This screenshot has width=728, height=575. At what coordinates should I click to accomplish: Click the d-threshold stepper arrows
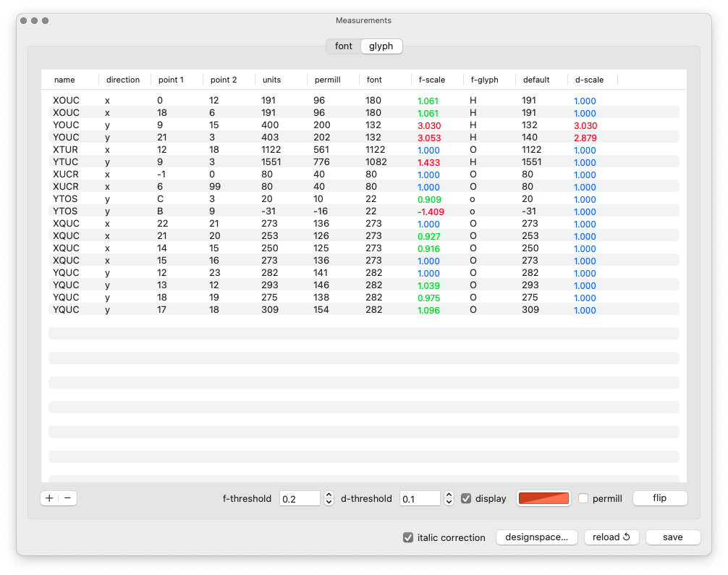click(x=449, y=498)
